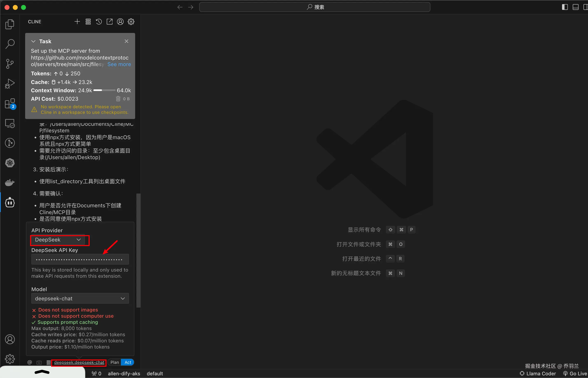Open the Extensions view with the 2 badge
This screenshot has height=378, width=588.
pyautogui.click(x=10, y=104)
